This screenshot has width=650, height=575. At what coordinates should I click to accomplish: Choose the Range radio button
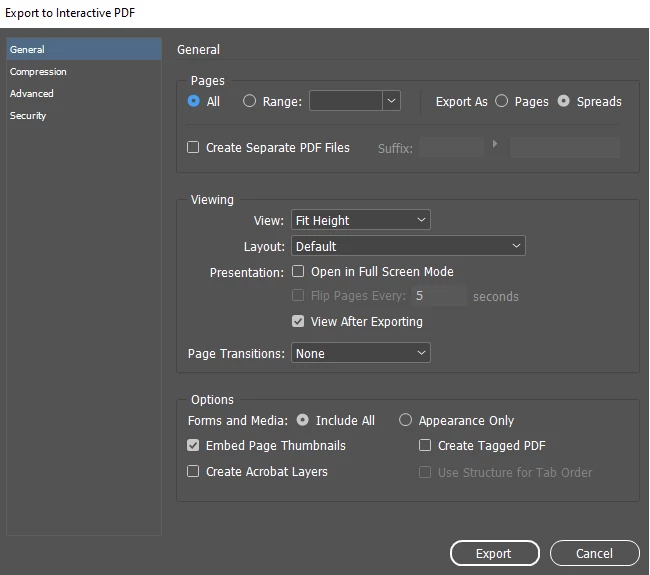point(249,101)
